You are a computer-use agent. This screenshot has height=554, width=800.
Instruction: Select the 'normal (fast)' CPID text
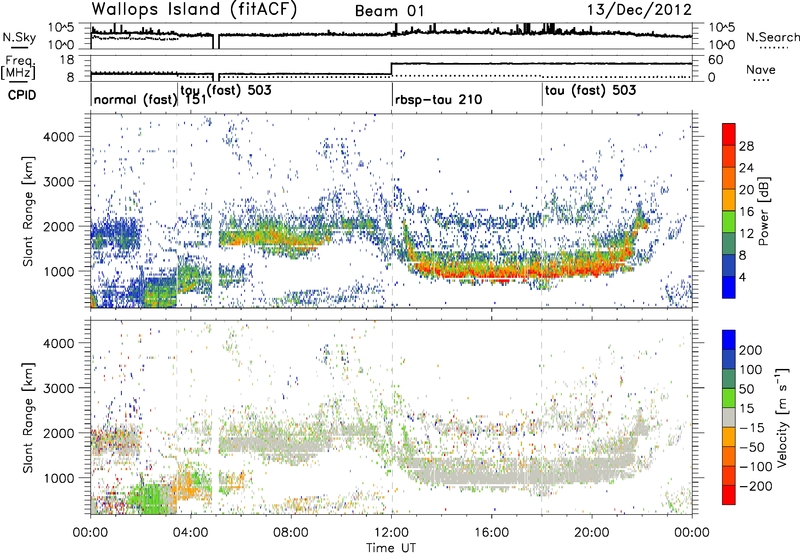coord(135,99)
